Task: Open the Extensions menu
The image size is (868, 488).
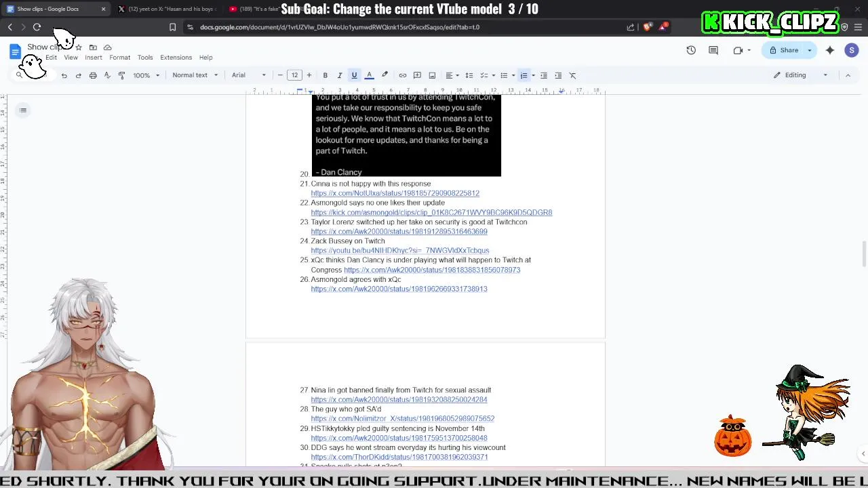Action: pos(176,58)
